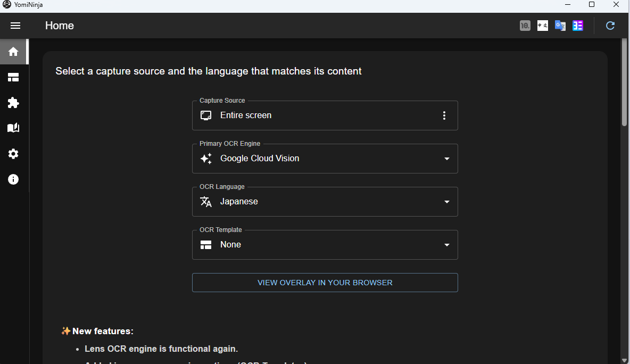This screenshot has height=364, width=630.
Task: Open the Extensions puzzle-piece page
Action: click(13, 103)
